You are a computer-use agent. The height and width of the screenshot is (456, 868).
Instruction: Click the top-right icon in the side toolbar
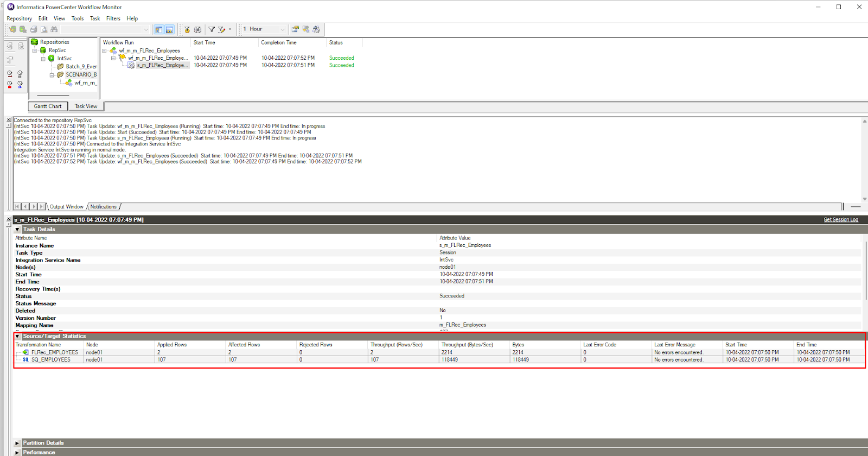point(21,46)
